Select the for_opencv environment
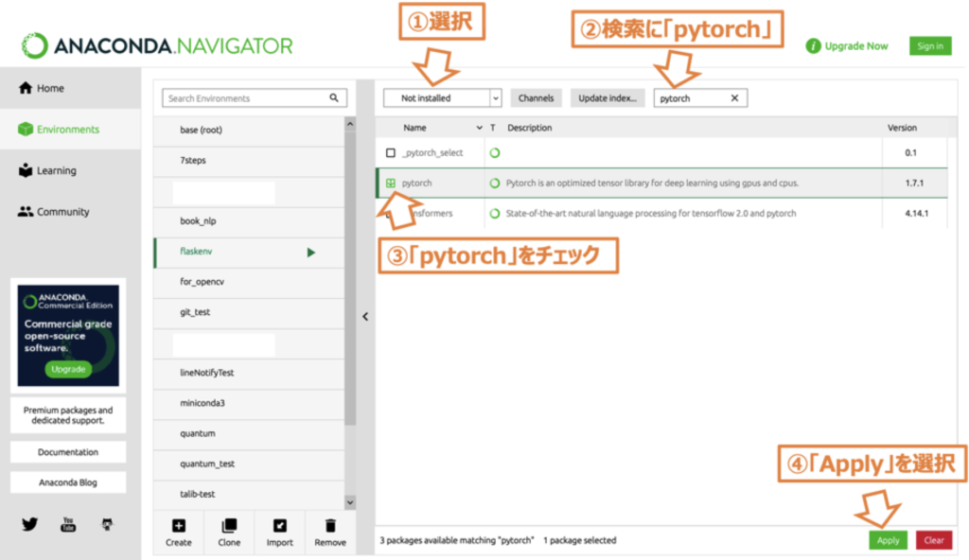The height and width of the screenshot is (560, 969). [x=249, y=281]
